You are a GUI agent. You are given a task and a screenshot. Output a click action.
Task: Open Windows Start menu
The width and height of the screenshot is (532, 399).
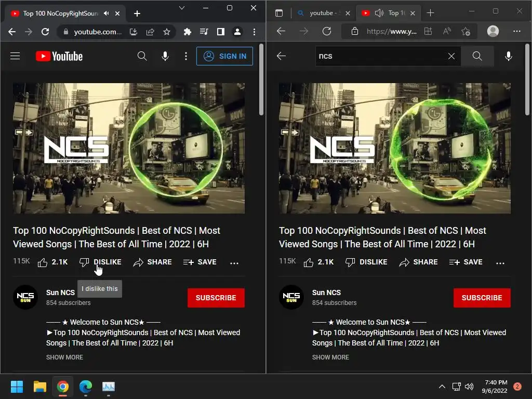tap(17, 387)
